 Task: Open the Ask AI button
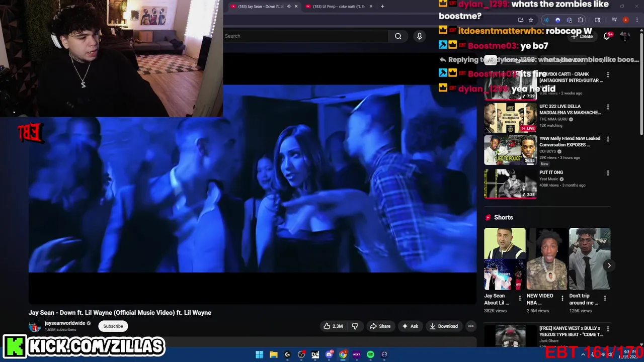410,326
